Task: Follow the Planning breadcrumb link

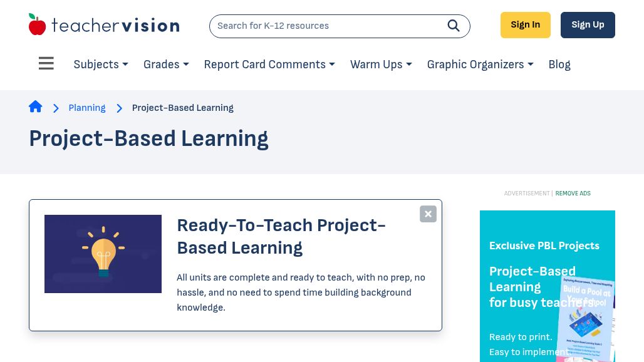Action: click(87, 108)
